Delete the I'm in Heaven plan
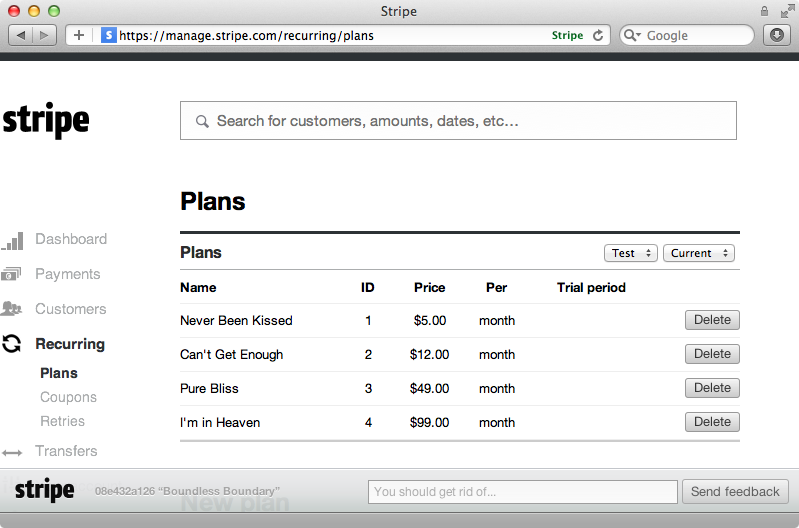799x528 pixels. (712, 422)
